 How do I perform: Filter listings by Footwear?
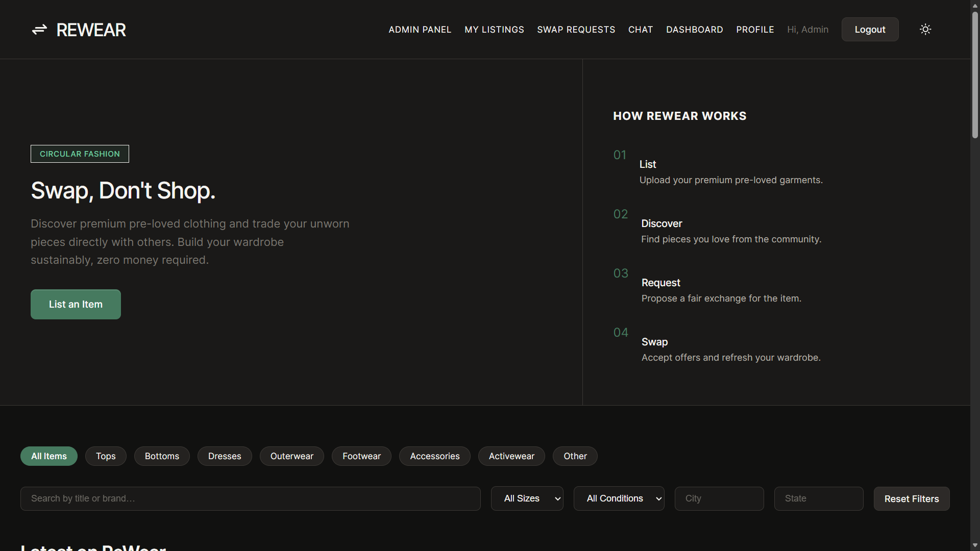point(361,456)
